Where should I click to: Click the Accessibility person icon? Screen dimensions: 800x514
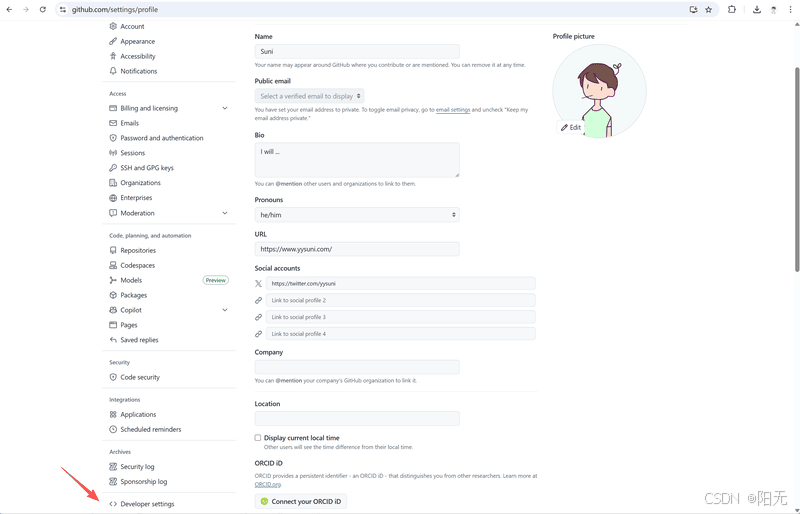(113, 56)
